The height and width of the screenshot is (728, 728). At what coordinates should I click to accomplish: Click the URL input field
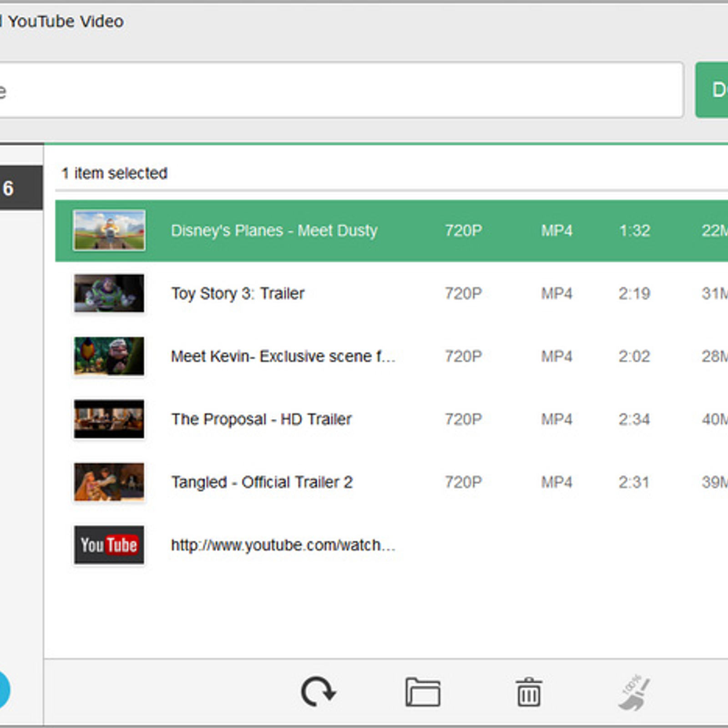coord(341,90)
